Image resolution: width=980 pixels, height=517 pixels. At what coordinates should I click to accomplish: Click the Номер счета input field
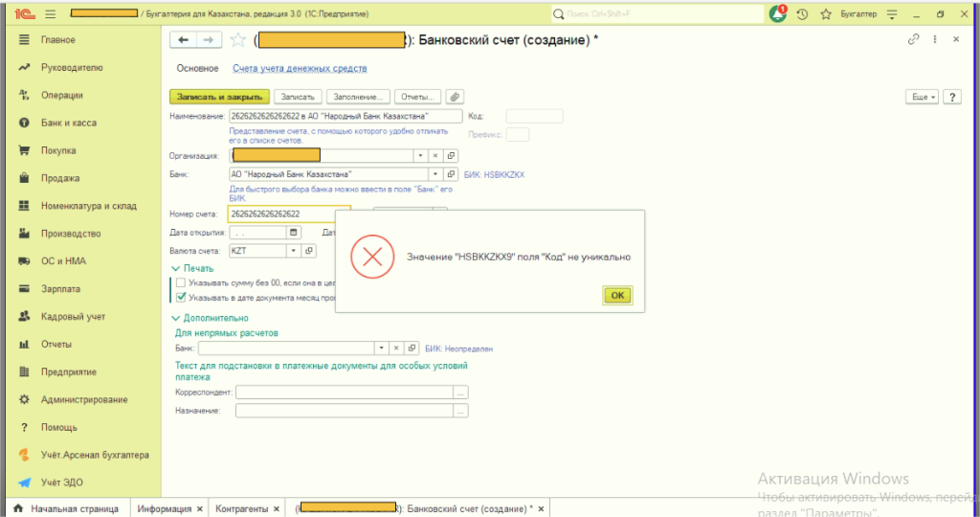tap(288, 214)
